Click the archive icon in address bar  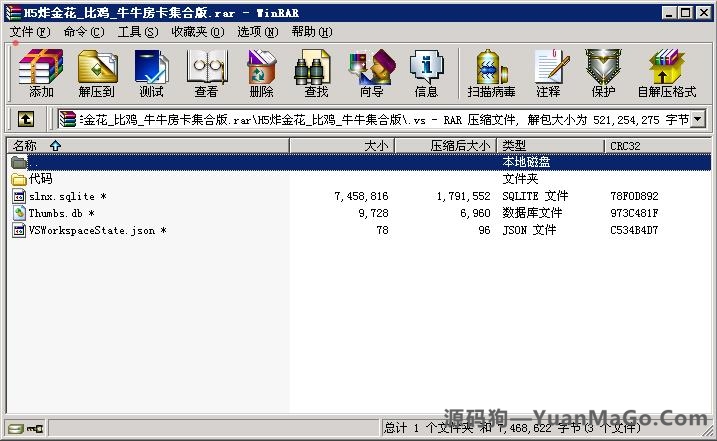[x=68, y=119]
